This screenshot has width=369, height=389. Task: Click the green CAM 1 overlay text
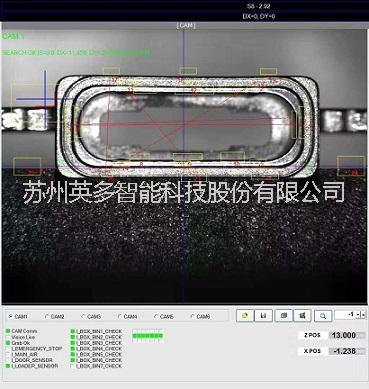[x=13, y=36]
